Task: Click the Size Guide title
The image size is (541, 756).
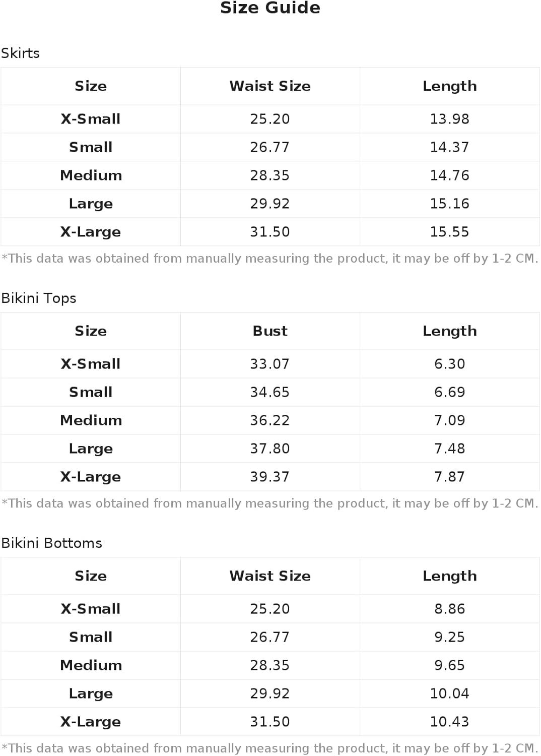Action: (270, 8)
